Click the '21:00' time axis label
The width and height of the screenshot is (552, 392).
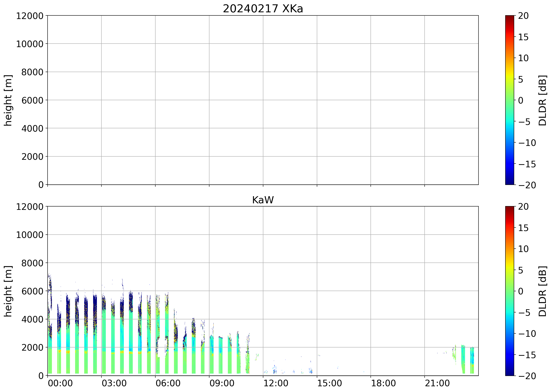click(437, 383)
